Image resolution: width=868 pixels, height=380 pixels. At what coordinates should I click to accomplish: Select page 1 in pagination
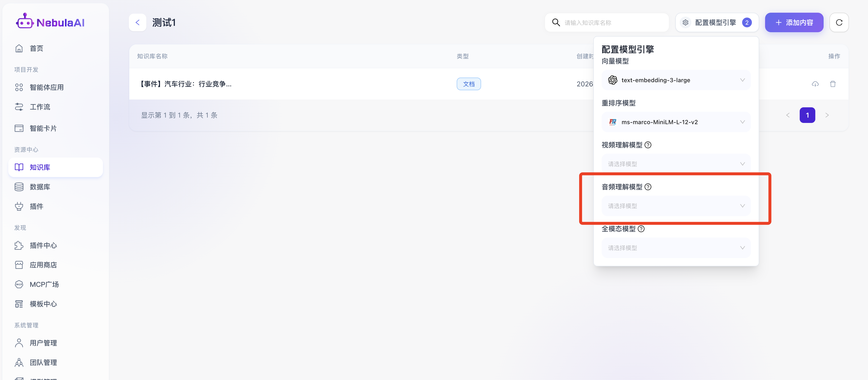[807, 115]
